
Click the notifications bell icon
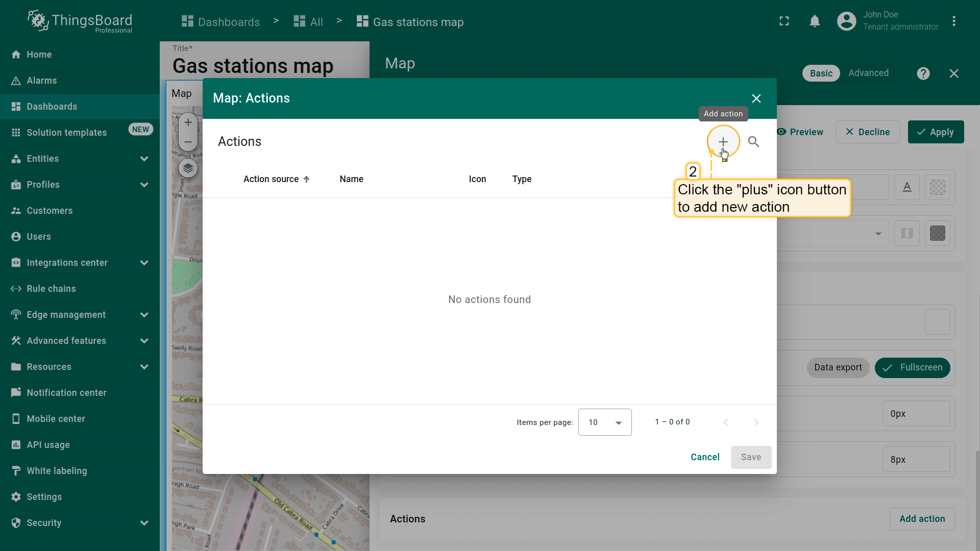click(815, 21)
